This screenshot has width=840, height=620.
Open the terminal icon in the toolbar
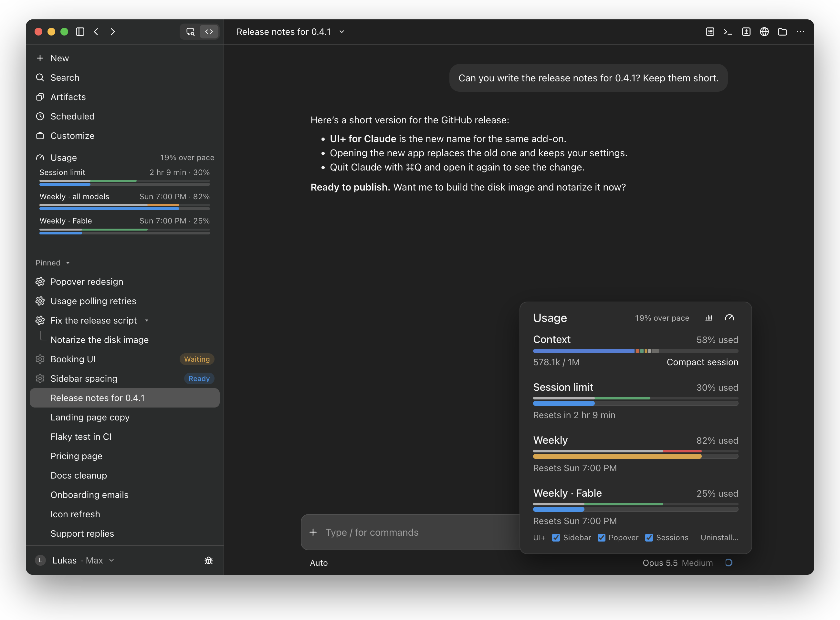(728, 32)
